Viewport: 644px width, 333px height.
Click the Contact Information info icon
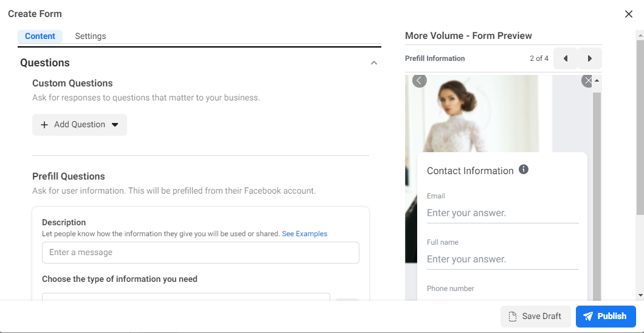tap(524, 170)
